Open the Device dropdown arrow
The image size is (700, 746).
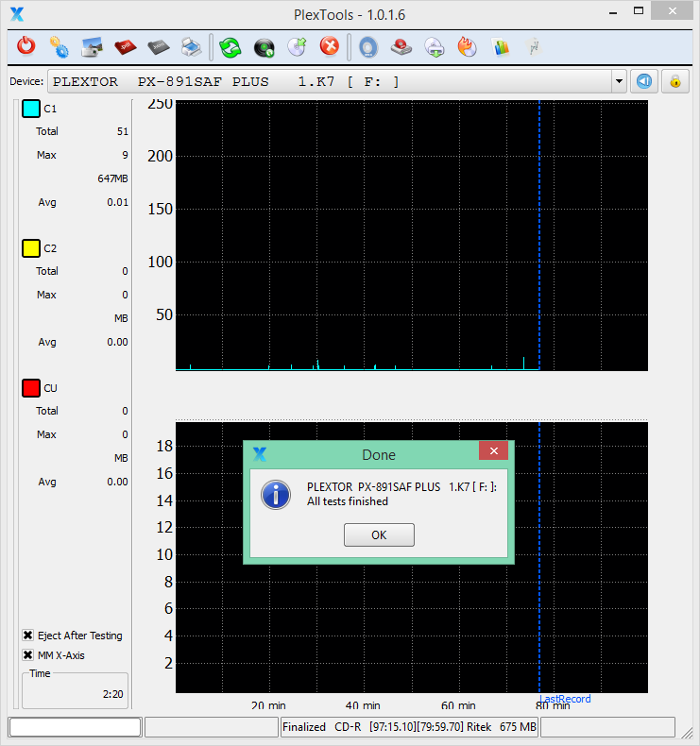tap(619, 81)
